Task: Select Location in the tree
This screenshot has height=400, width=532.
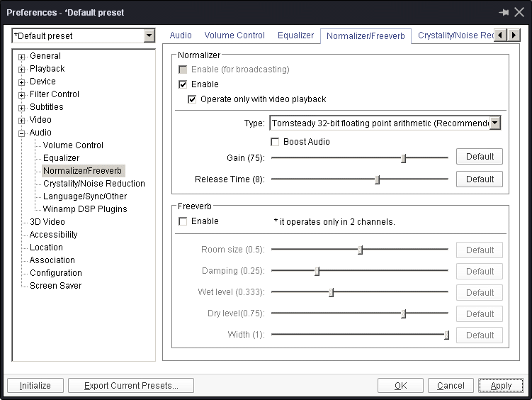Action: click(x=46, y=248)
